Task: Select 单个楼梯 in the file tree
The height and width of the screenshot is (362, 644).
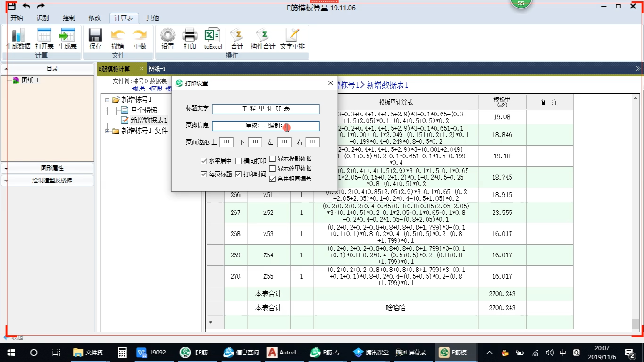Action: (x=144, y=110)
